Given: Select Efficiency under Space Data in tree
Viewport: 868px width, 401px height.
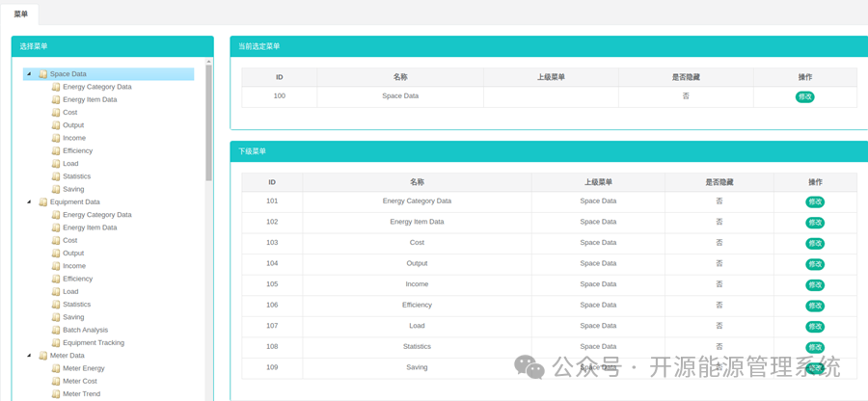Looking at the screenshot, I should pyautogui.click(x=77, y=150).
